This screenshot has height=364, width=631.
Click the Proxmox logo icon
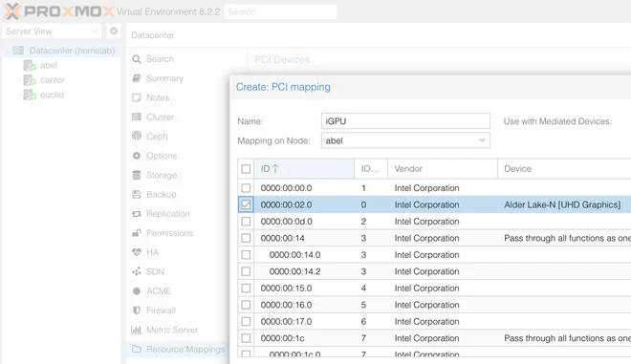11,11
